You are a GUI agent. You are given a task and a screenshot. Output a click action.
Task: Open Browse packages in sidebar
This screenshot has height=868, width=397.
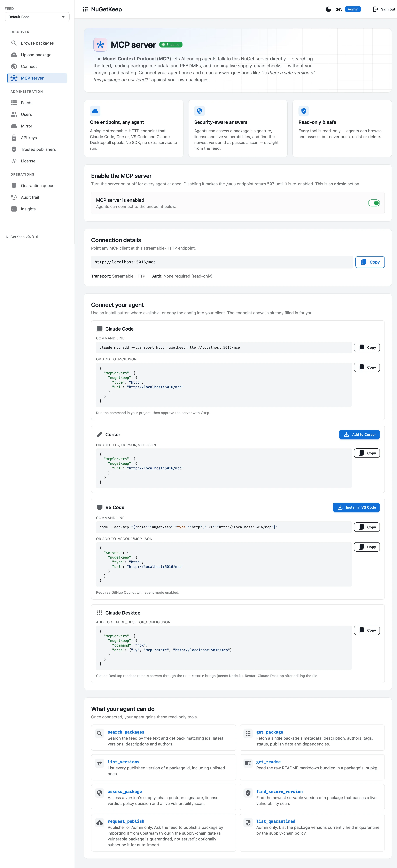coord(37,43)
